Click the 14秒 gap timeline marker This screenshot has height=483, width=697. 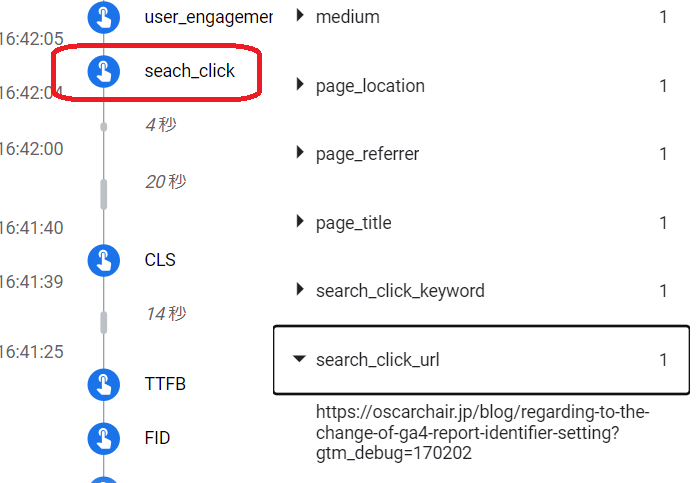coord(104,321)
